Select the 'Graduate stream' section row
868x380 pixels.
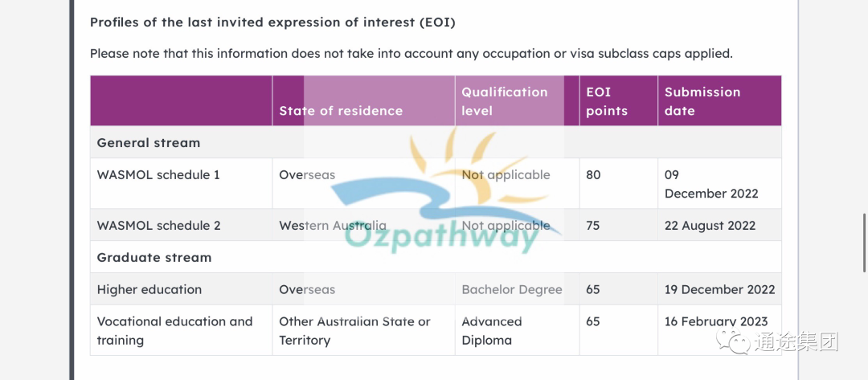[436, 257]
